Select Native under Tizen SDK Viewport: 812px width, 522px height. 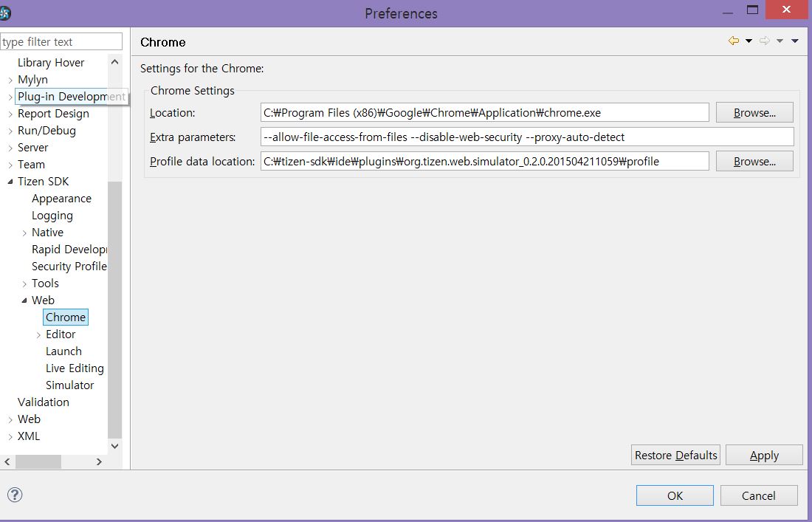click(x=47, y=233)
